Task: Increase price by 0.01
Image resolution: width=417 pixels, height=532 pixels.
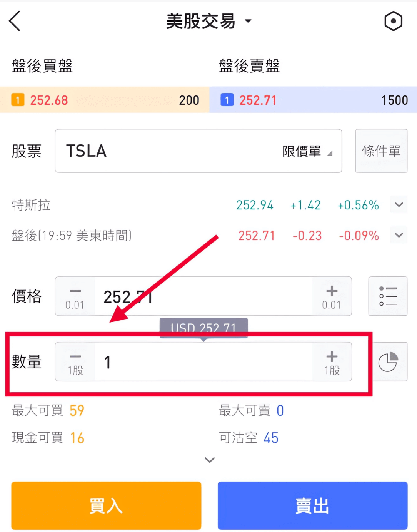Action: tap(332, 296)
